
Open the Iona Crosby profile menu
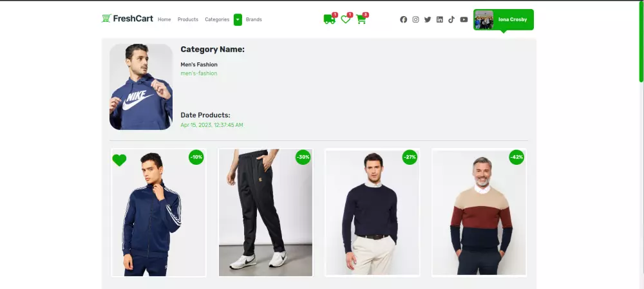[x=504, y=20]
